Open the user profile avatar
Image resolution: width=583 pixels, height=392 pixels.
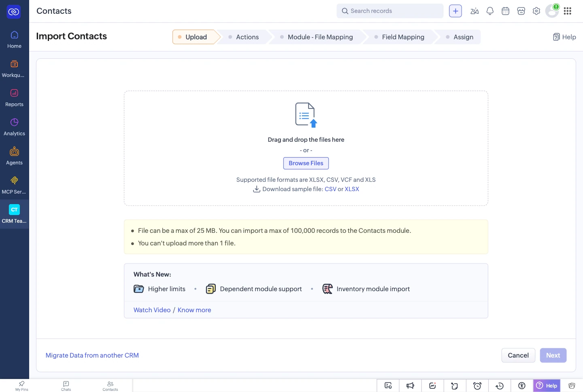click(552, 11)
